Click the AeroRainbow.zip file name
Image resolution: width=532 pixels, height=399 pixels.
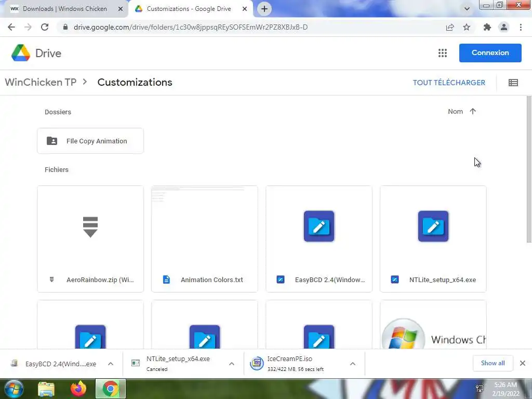tap(100, 280)
